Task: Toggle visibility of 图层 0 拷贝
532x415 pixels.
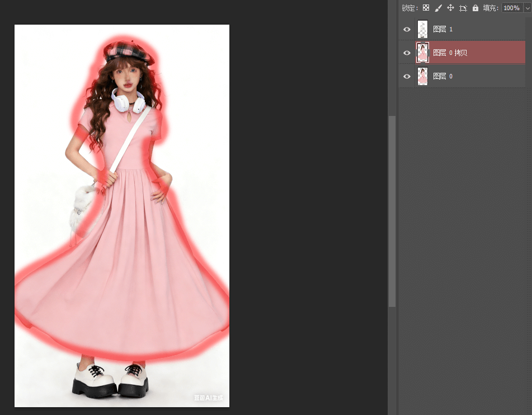Action: [407, 53]
